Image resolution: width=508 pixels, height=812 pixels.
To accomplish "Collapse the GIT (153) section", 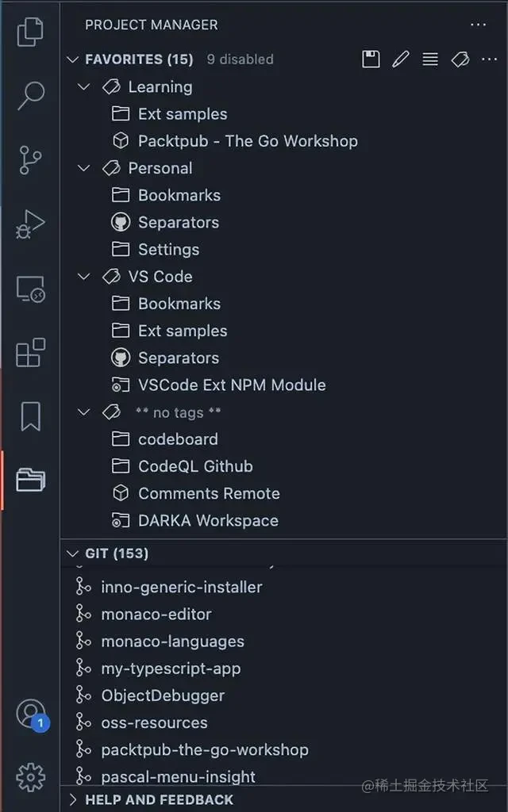I will click(72, 553).
